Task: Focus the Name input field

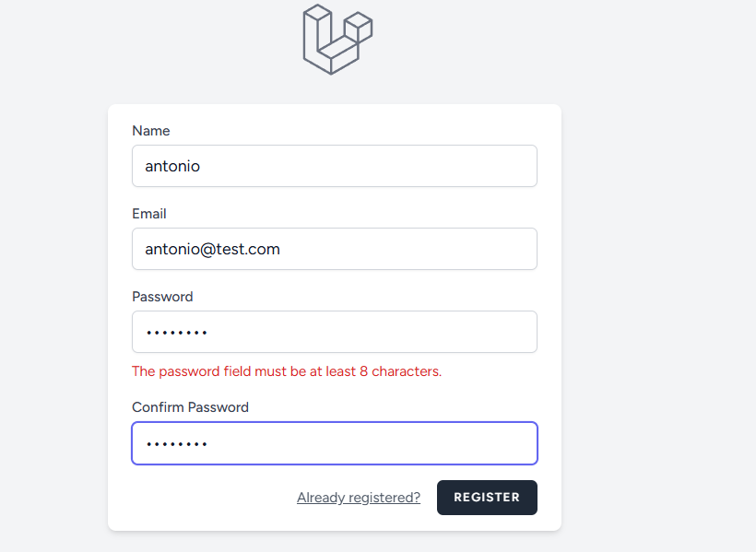Action: click(x=335, y=166)
